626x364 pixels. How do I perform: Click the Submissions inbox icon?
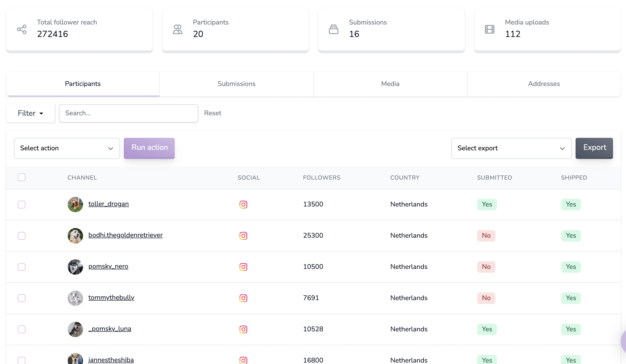(x=333, y=29)
